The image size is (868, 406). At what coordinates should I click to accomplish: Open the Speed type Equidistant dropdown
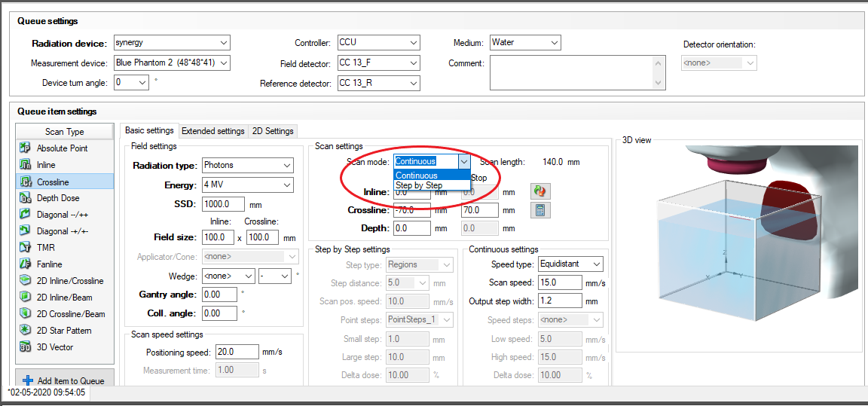tap(596, 264)
